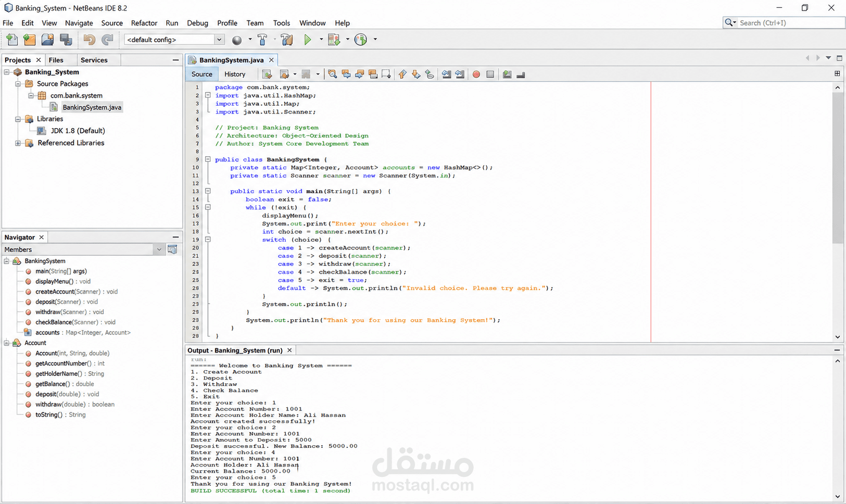Click Output panel scroll down arrow
Image resolution: width=846 pixels, height=504 pixels.
click(837, 497)
